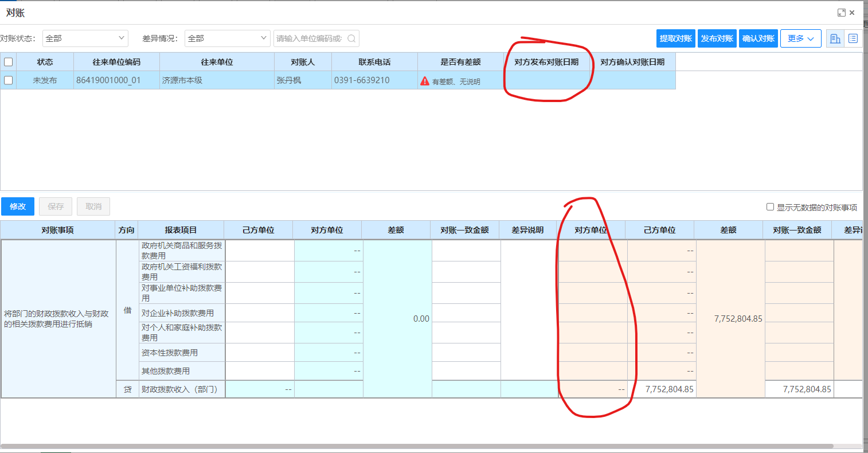Click the 对方确认对账日期 column header
The height and width of the screenshot is (453, 868).
click(633, 62)
